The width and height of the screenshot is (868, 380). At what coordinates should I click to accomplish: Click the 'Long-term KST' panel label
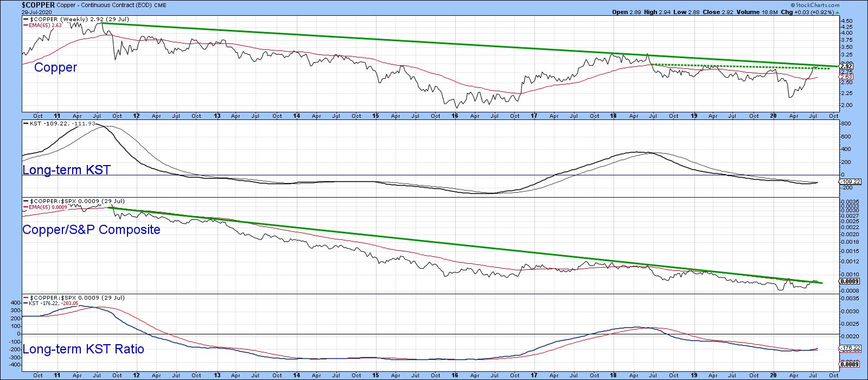[66, 170]
